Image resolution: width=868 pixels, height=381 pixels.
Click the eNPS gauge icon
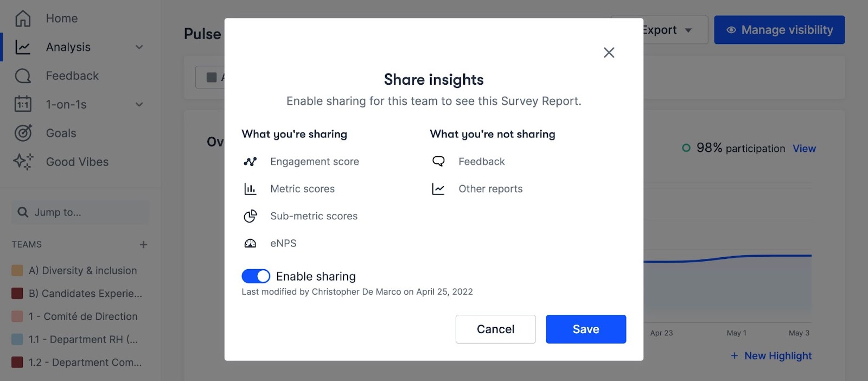tap(250, 243)
